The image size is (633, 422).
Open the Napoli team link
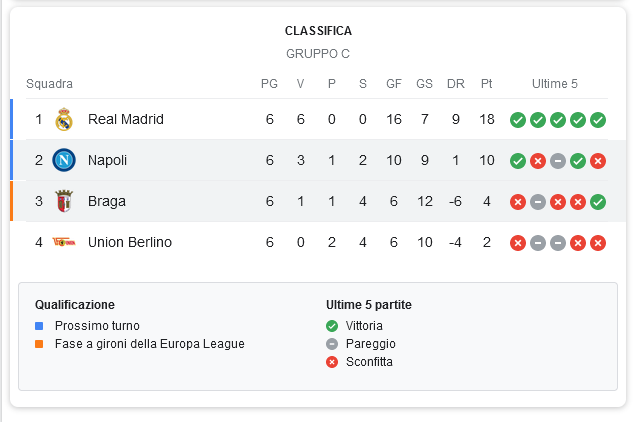point(107,160)
